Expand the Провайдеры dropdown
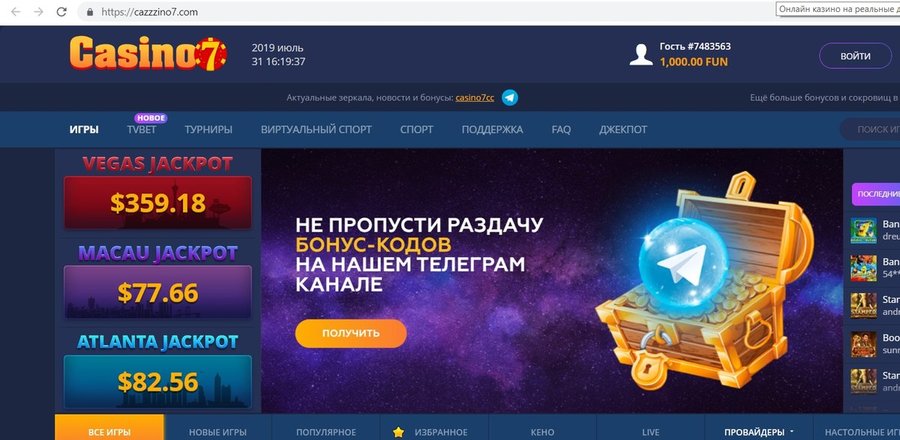 (759, 432)
